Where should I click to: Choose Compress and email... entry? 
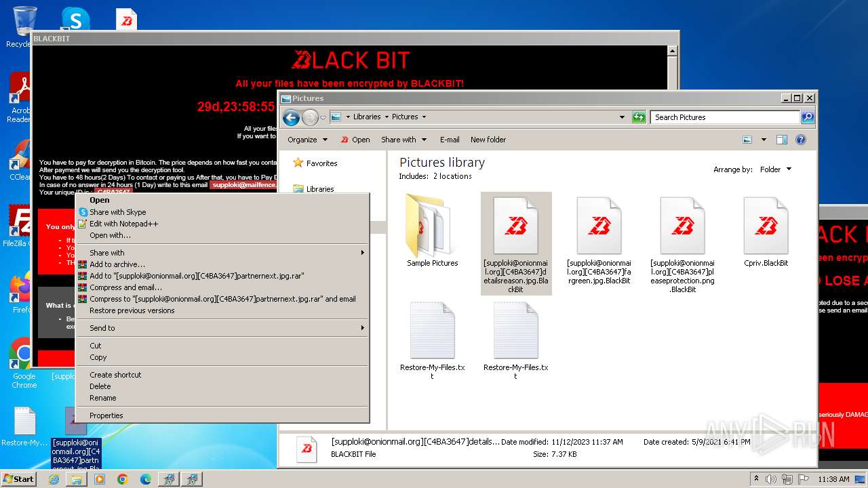click(125, 287)
